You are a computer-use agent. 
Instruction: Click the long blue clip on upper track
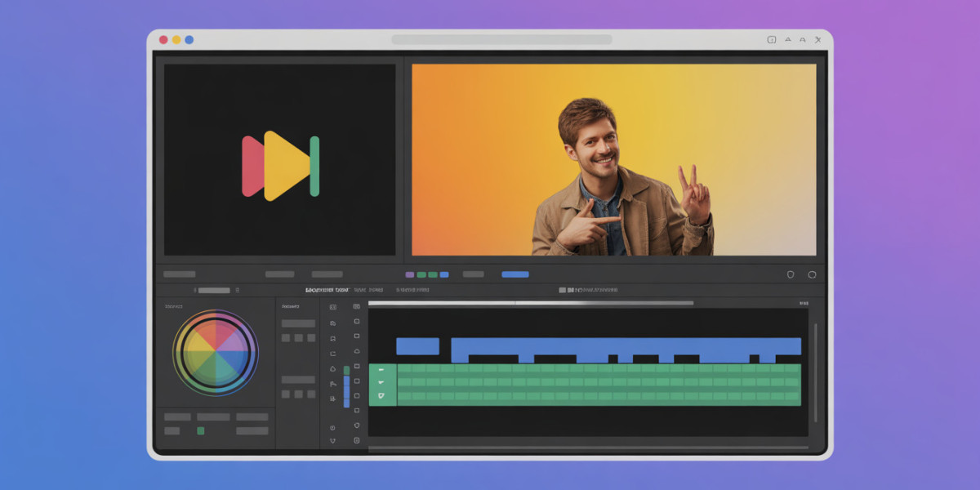click(x=625, y=346)
